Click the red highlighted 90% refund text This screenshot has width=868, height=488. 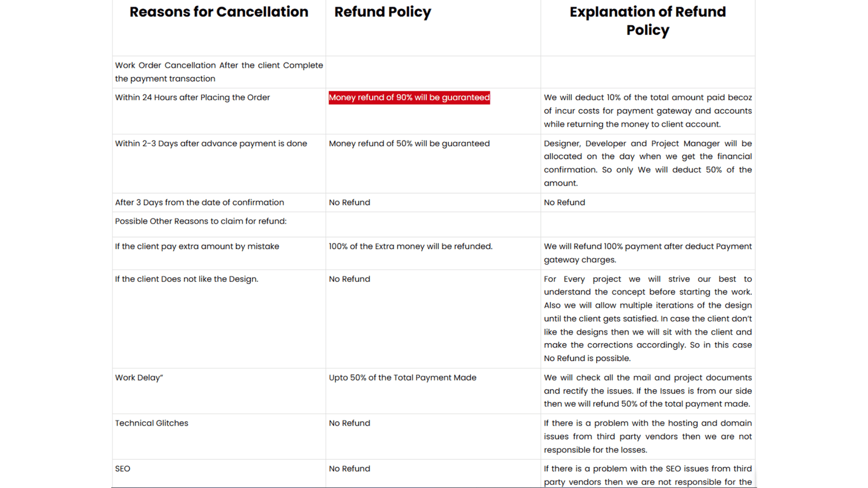coord(409,98)
